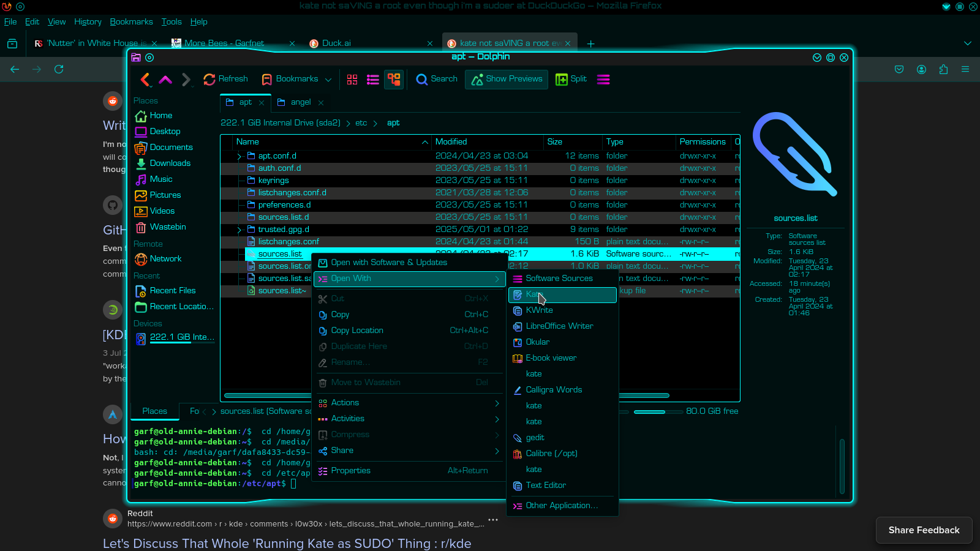Viewport: 980px width, 551px height.
Task: Open with KWrite
Action: click(x=562, y=310)
